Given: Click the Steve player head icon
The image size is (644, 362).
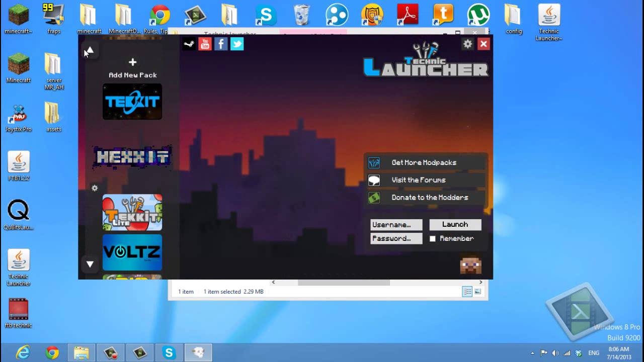Looking at the screenshot, I should (471, 264).
